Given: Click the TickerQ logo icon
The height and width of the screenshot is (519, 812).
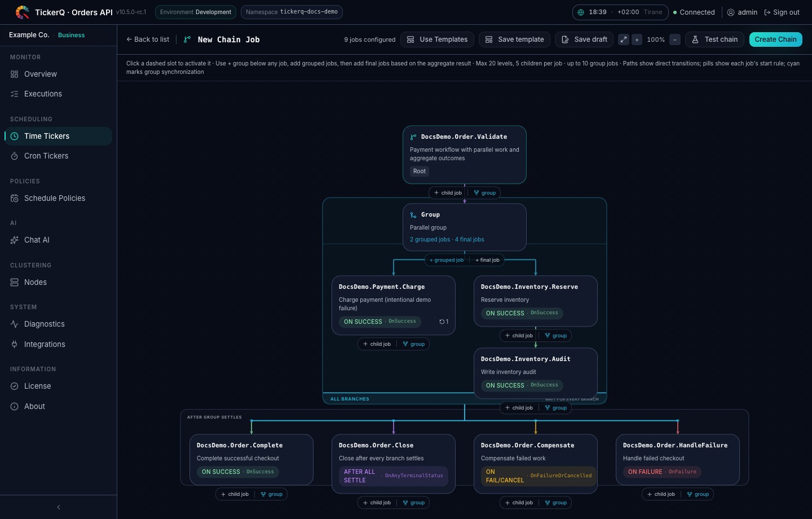Looking at the screenshot, I should pos(23,12).
